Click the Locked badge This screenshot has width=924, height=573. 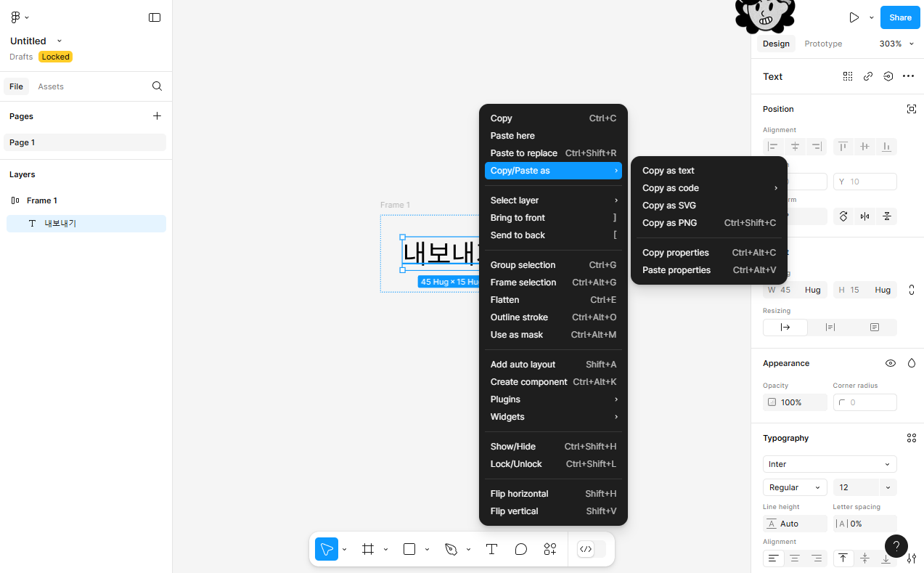[x=55, y=57]
